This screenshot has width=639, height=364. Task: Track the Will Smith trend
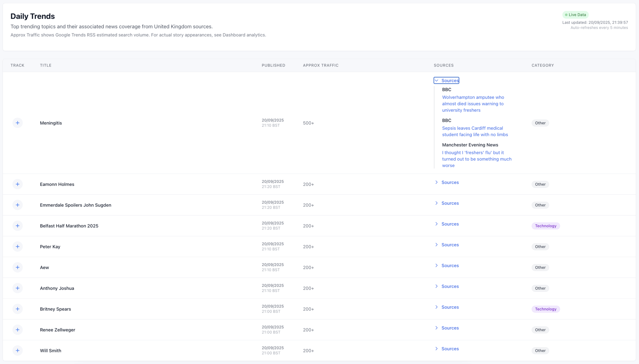(x=17, y=351)
